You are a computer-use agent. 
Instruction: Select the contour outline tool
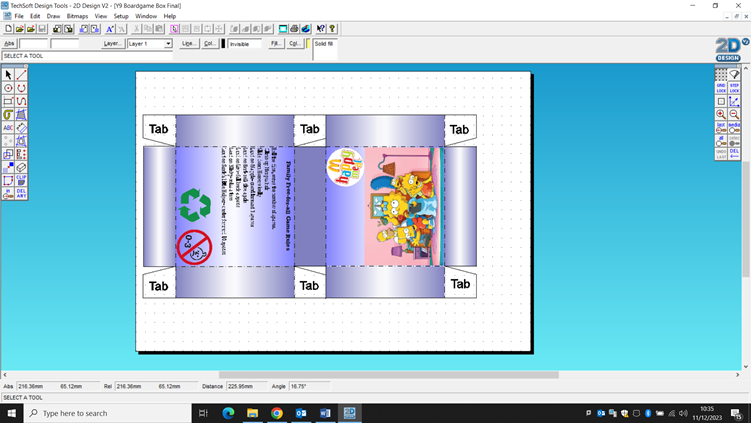[x=8, y=114]
